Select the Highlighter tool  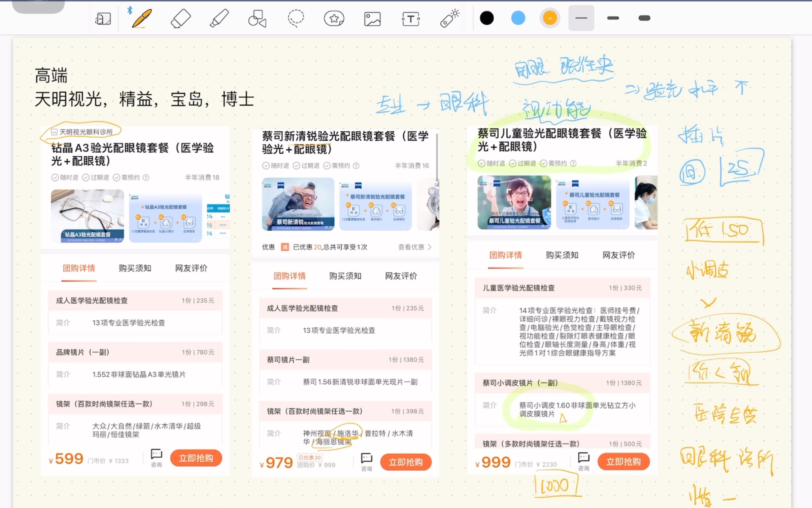pyautogui.click(x=219, y=18)
